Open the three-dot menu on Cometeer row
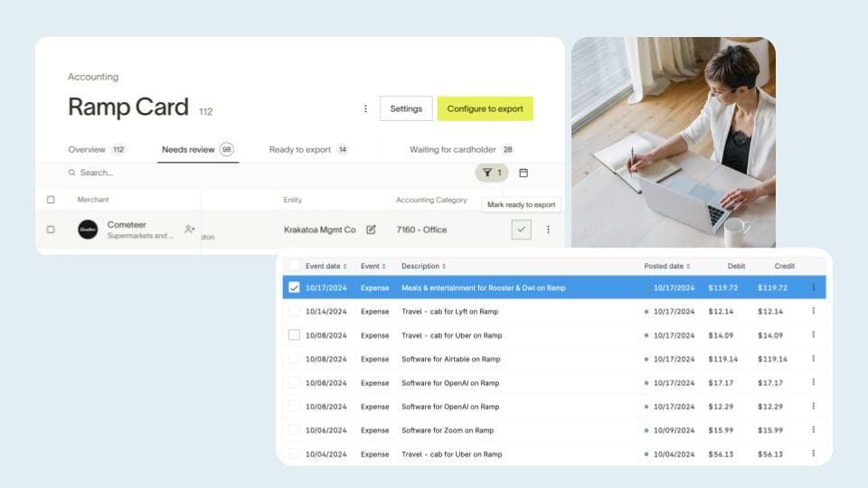The image size is (868, 488). 548,230
